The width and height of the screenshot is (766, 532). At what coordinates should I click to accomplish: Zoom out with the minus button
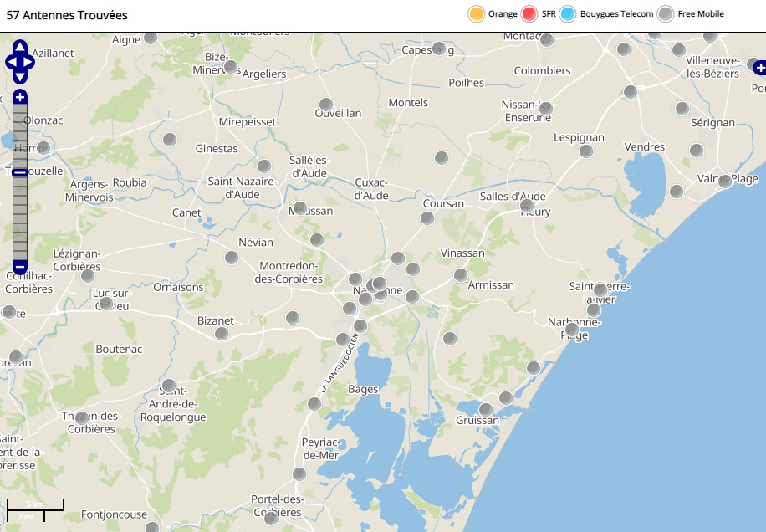click(19, 267)
